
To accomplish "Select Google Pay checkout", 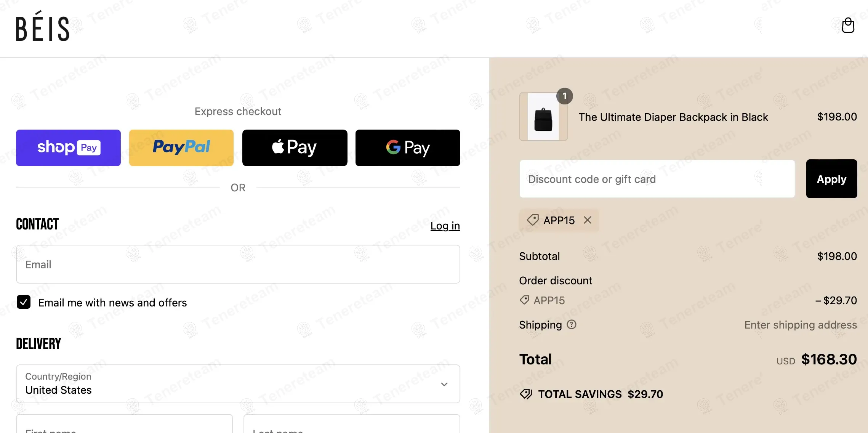I will pyautogui.click(x=408, y=148).
